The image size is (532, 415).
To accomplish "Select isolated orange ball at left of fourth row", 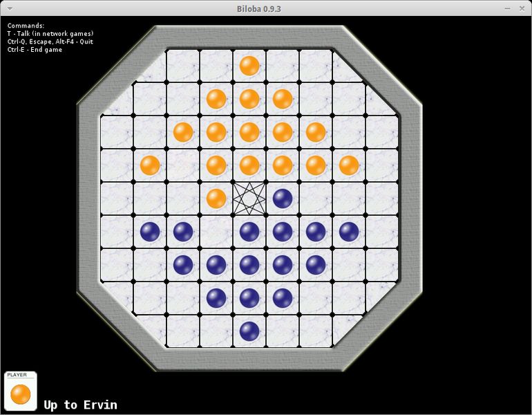I will pyautogui.click(x=150, y=165).
